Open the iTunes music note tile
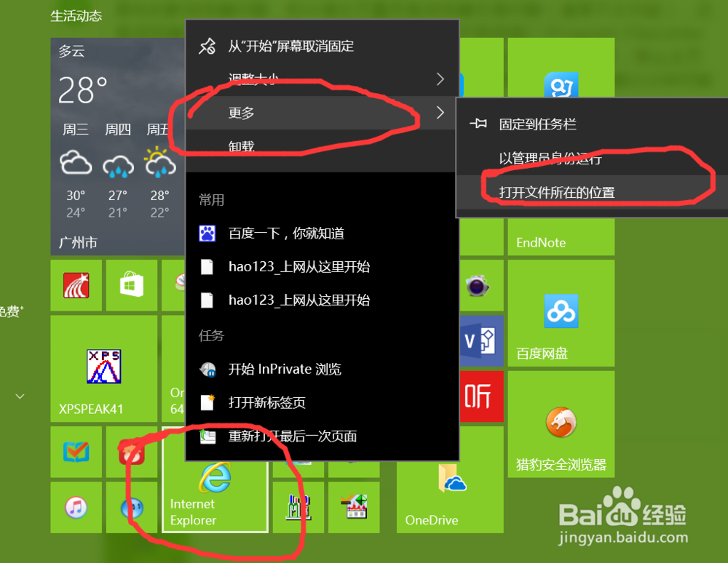The height and width of the screenshot is (563, 728). pos(76,507)
